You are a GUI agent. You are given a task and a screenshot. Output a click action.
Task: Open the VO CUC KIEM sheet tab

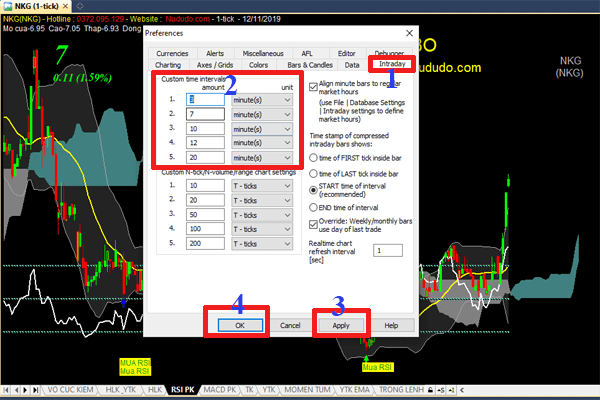click(x=70, y=390)
